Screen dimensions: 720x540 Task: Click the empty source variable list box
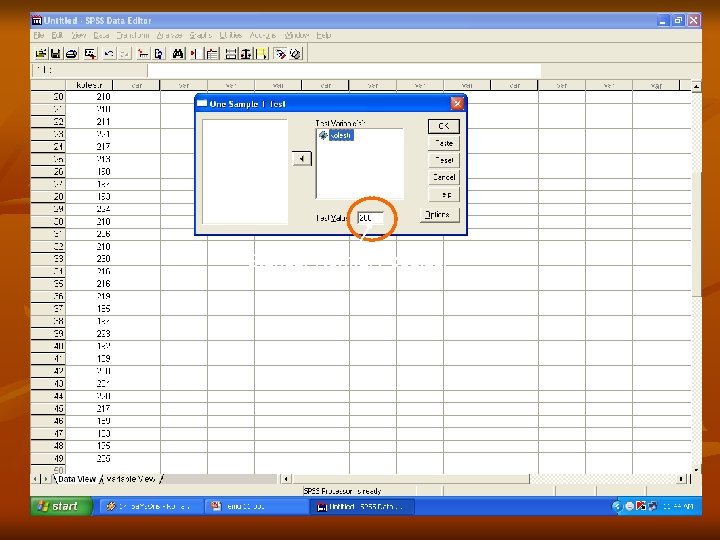(x=245, y=172)
